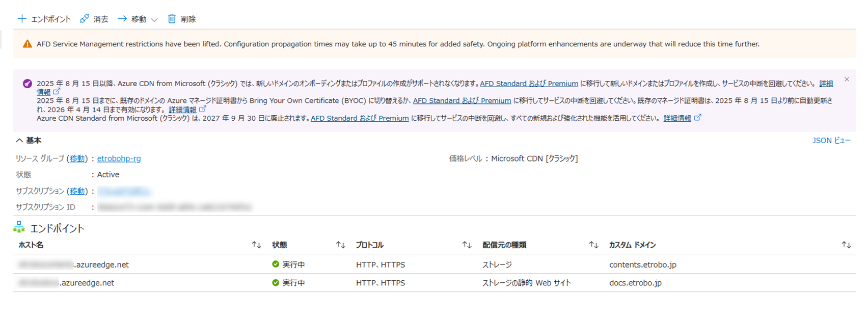Select the contents.etrobo.jp custom domain cell

pos(643,264)
